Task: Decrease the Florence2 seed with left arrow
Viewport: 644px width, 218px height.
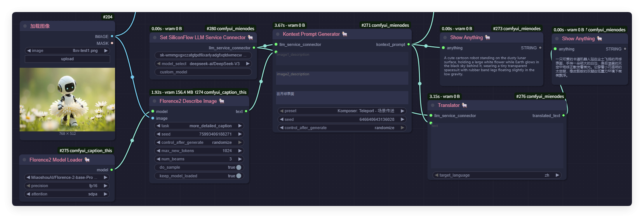Action: click(x=158, y=134)
